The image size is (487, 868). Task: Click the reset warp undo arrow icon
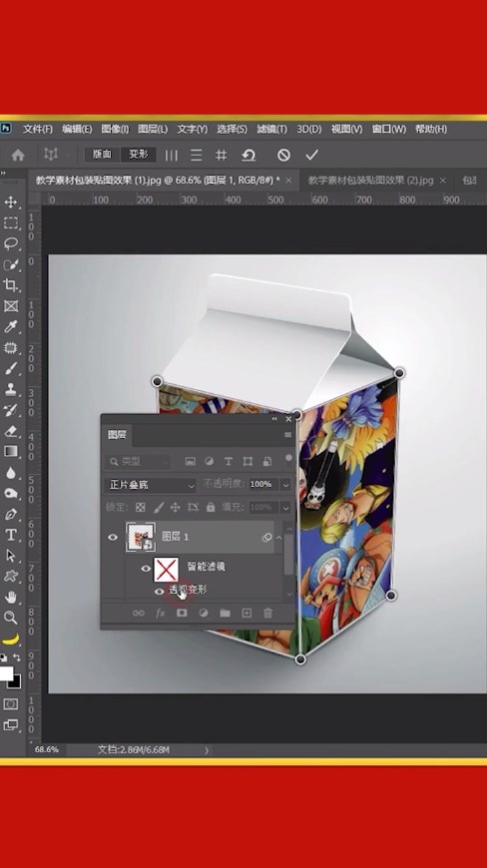[248, 155]
